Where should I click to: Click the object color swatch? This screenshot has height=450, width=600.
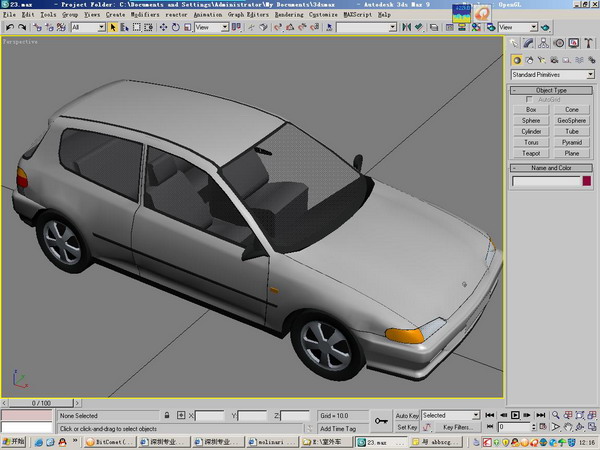[x=585, y=181]
